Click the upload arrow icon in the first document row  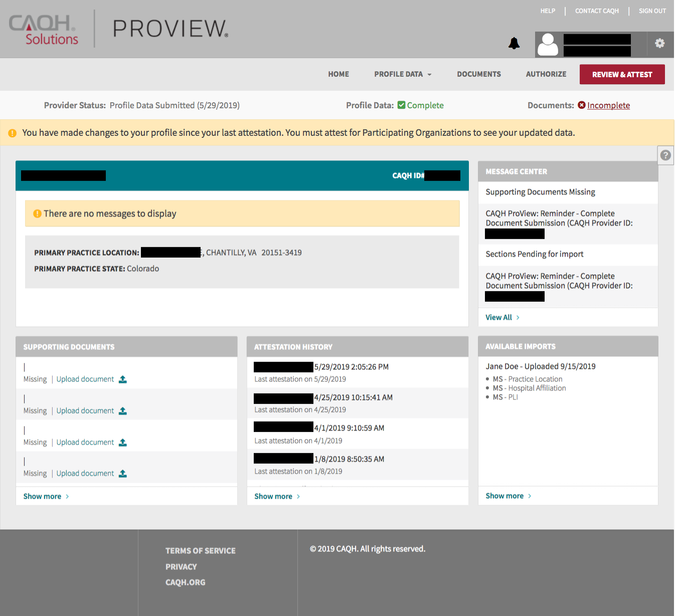tap(123, 379)
